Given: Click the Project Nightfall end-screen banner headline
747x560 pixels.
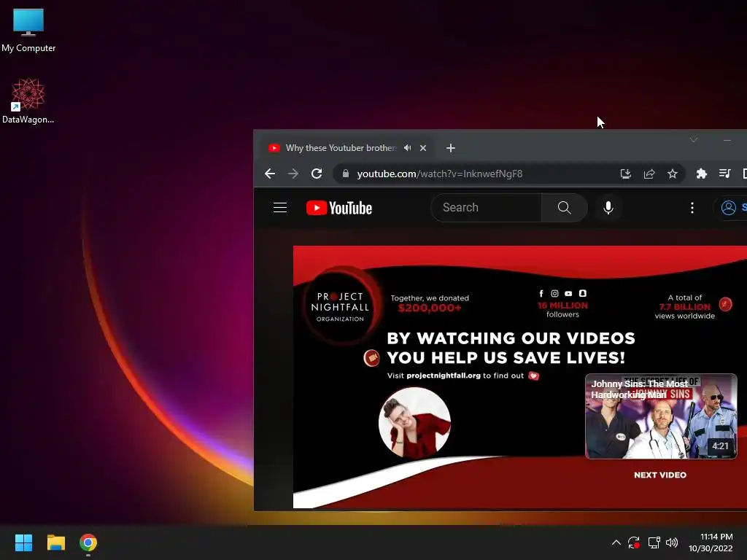Looking at the screenshot, I should coord(511,348).
